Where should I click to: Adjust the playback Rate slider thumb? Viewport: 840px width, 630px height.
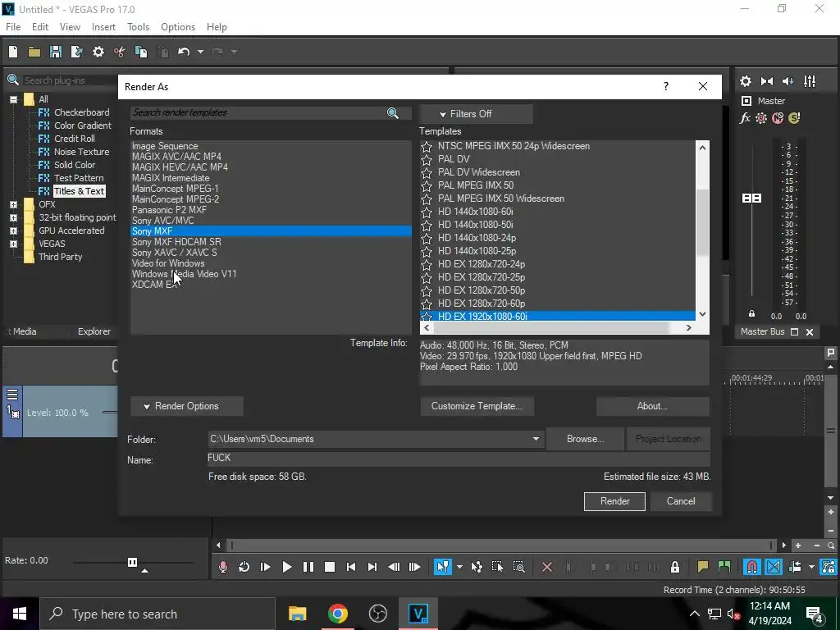132,562
